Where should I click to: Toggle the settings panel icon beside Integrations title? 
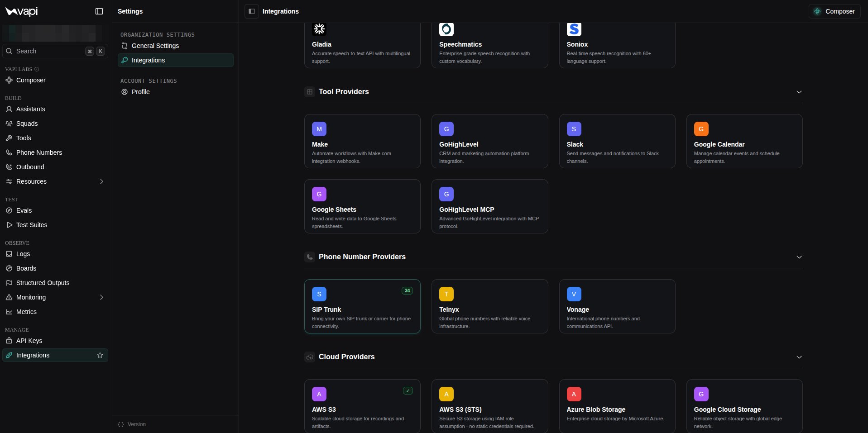click(252, 11)
